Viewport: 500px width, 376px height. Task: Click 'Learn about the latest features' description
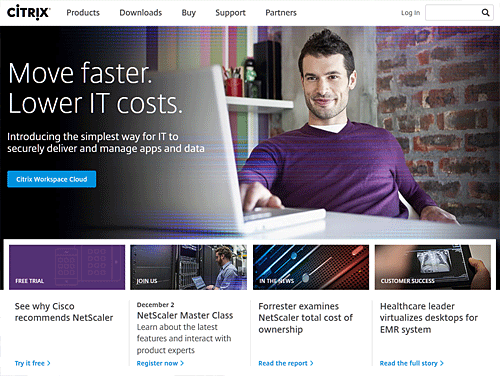(x=184, y=339)
